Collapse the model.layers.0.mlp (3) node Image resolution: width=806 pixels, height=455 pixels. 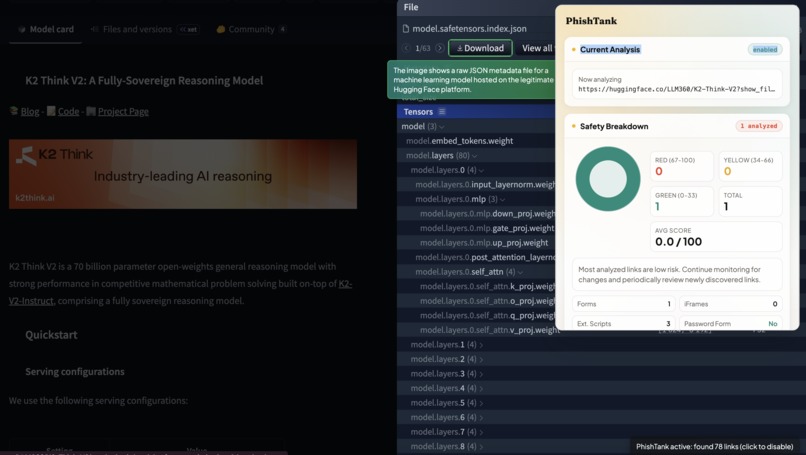[x=502, y=199]
